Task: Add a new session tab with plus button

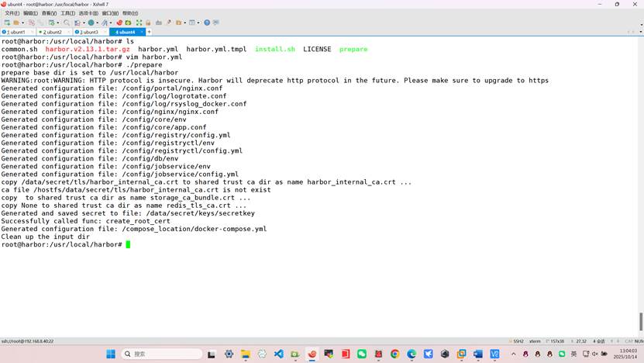Action: tap(149, 32)
